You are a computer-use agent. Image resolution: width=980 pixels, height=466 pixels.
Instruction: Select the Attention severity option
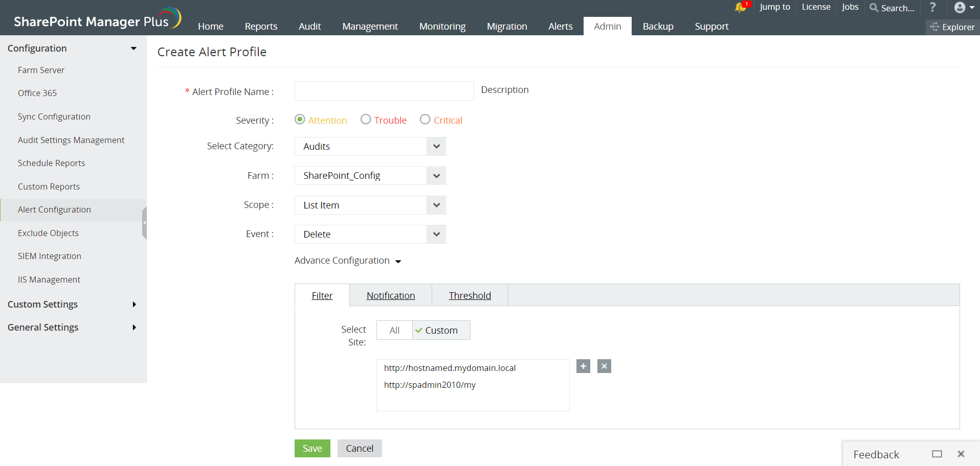[x=300, y=120]
